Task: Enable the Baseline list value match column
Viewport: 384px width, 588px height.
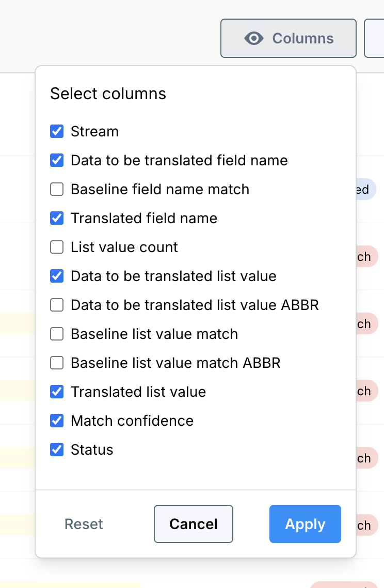Action: pyautogui.click(x=57, y=334)
